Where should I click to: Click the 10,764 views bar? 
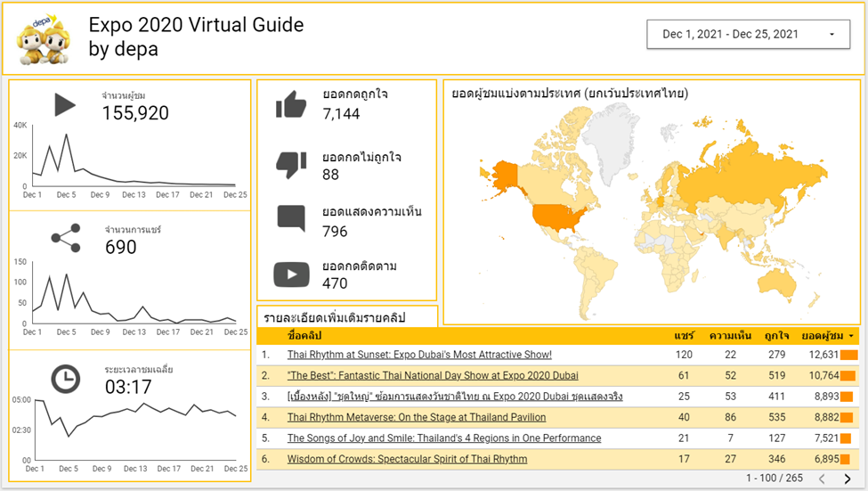(848, 376)
